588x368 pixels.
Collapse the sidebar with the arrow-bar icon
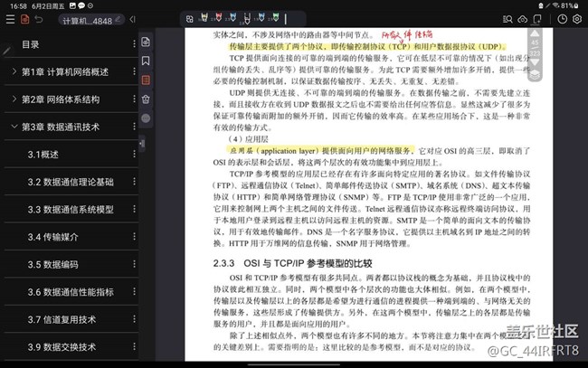[x=132, y=20]
